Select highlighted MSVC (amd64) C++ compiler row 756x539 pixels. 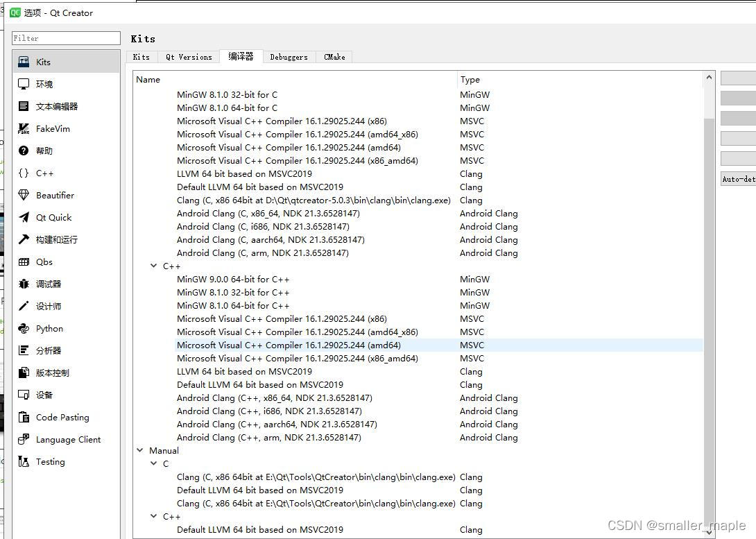pyautogui.click(x=439, y=345)
